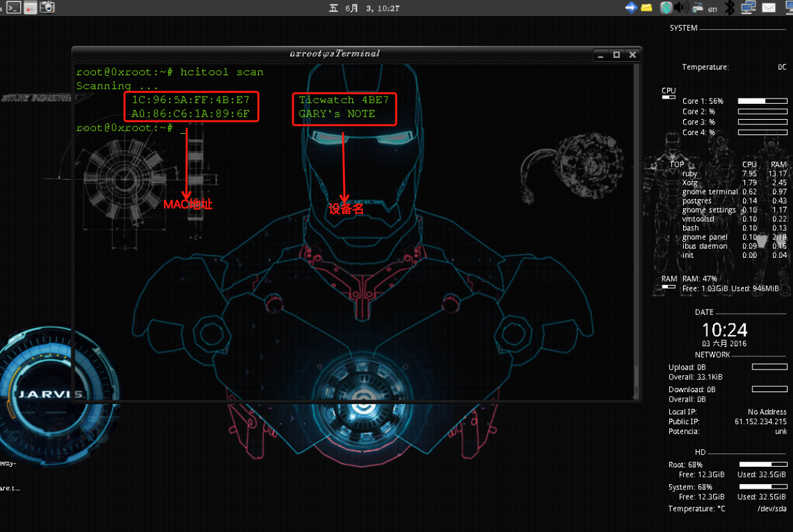Open the speaker volume control

point(681,7)
